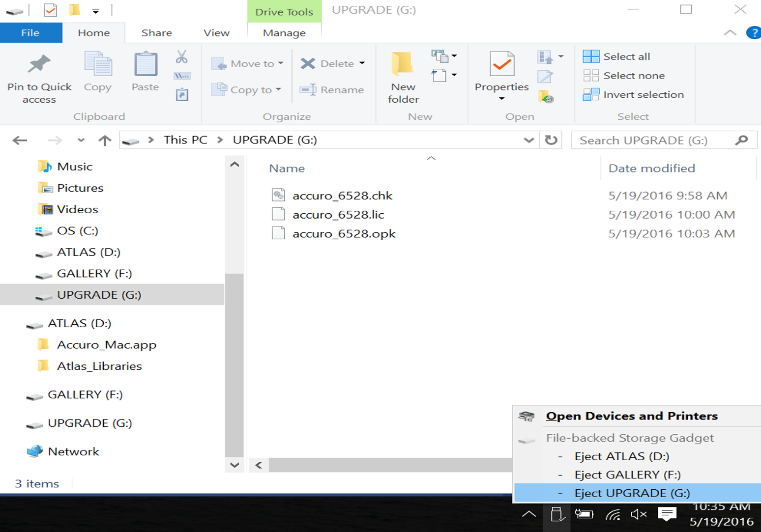Screen dimensions: 761x532
Task: Click the Help question mark icon
Action: click(753, 33)
